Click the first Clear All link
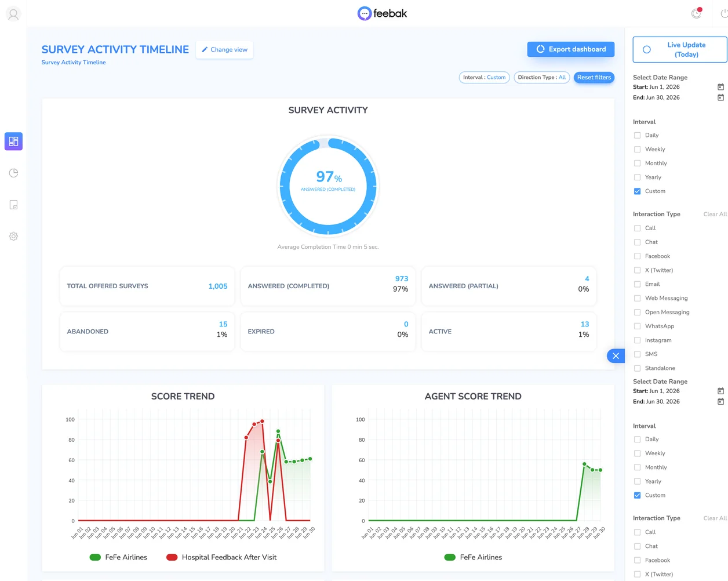The image size is (728, 581). [715, 215]
